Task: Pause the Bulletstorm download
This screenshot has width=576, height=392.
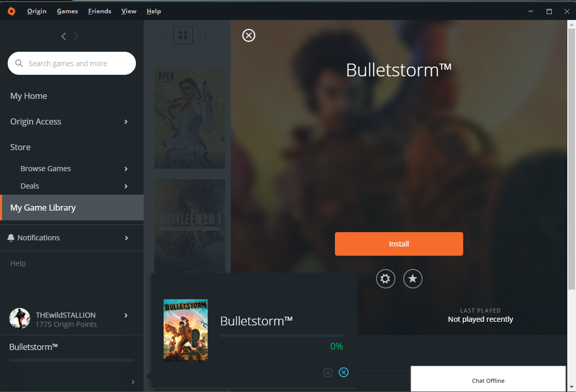Action: tap(328, 373)
